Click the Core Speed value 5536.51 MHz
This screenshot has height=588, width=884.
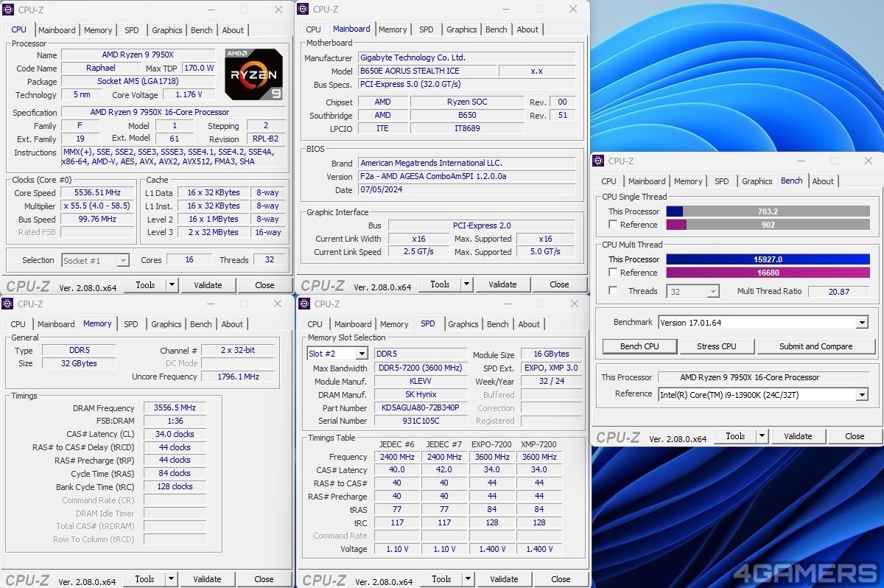pyautogui.click(x=98, y=193)
